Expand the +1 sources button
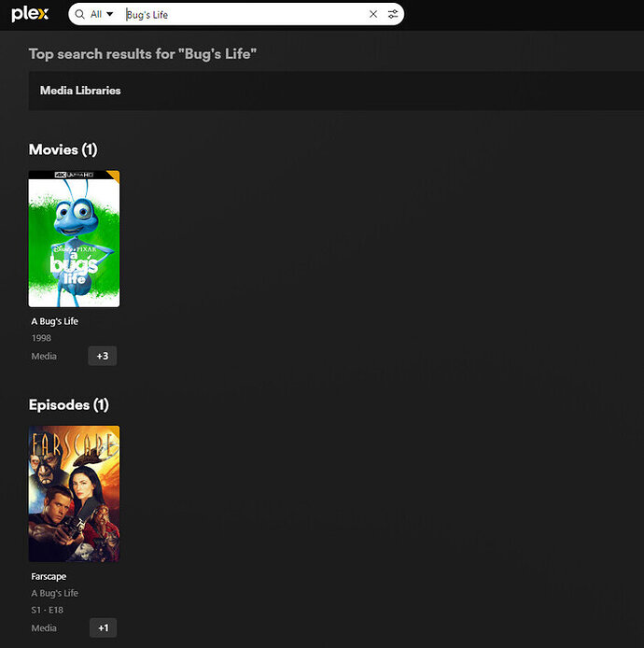This screenshot has width=644, height=648. (104, 627)
